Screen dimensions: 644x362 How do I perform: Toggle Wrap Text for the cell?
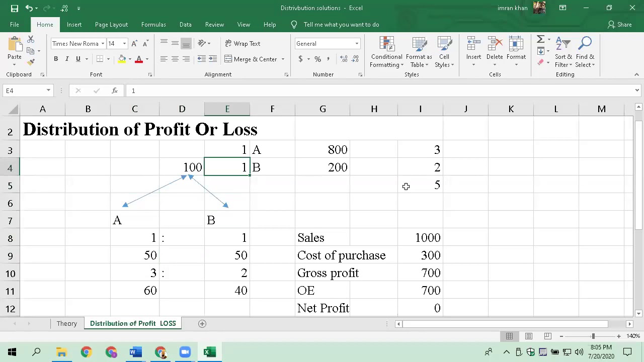pos(243,44)
